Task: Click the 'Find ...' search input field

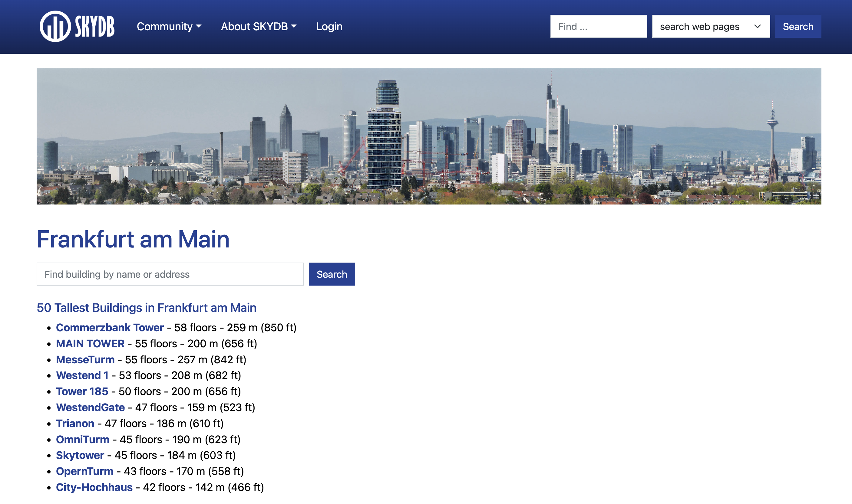Action: click(x=599, y=26)
